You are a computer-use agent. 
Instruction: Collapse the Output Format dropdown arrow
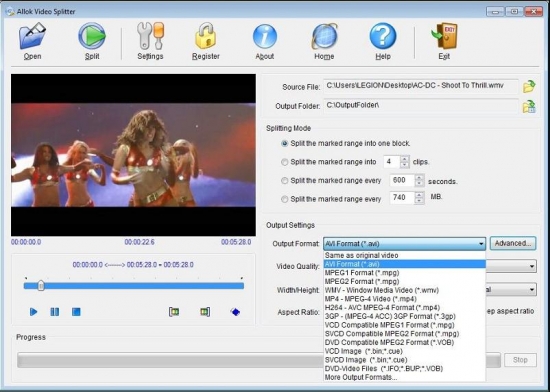[481, 244]
